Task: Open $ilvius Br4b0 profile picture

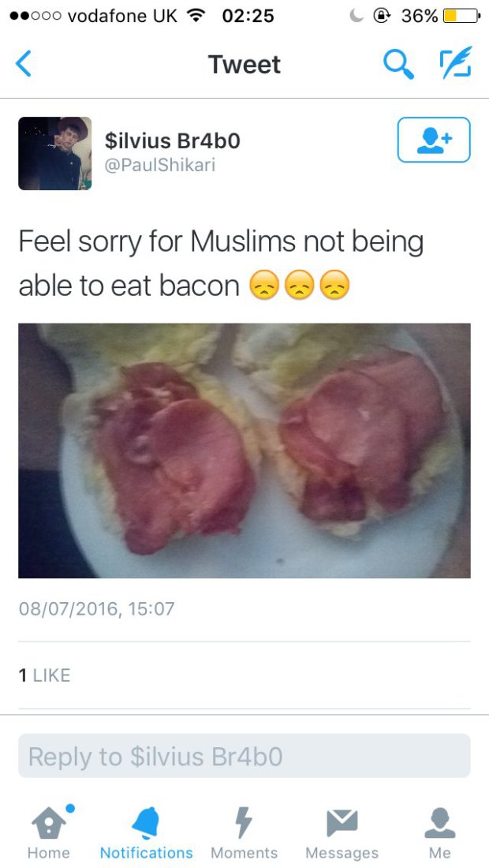Action: coord(54,153)
